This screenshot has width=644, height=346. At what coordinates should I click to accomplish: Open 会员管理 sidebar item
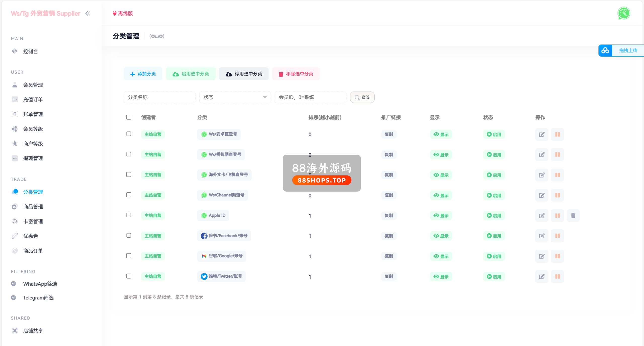point(33,85)
